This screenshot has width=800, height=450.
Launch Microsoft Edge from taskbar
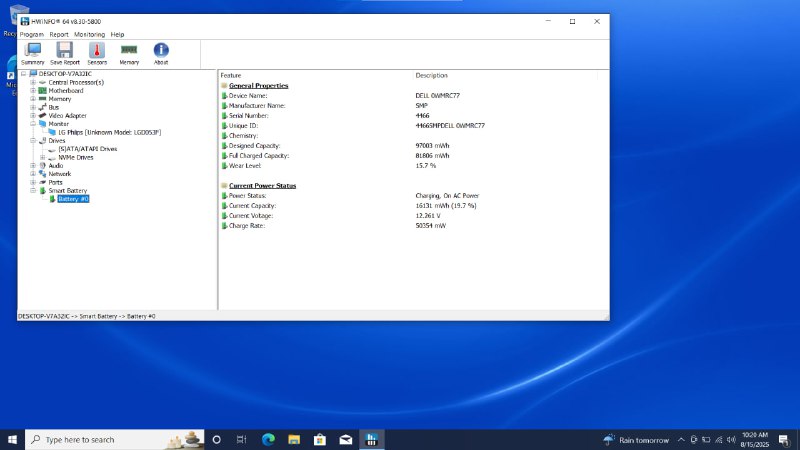point(268,439)
